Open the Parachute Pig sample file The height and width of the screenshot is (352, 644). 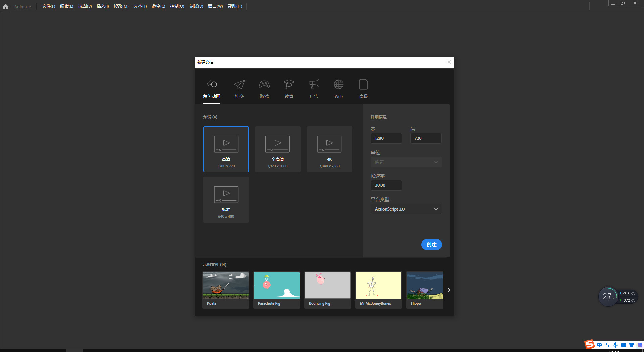277,290
